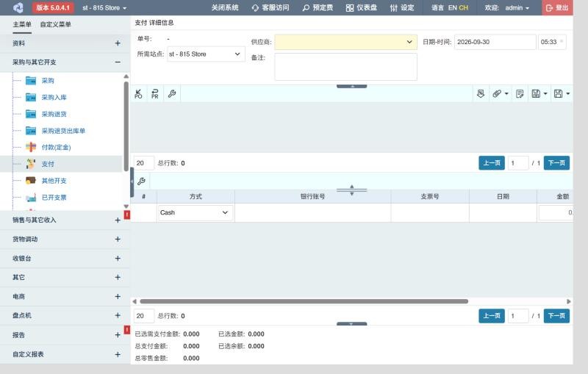Click the grid splitter handle with arrows
The width and height of the screenshot is (588, 374).
(x=352, y=190)
